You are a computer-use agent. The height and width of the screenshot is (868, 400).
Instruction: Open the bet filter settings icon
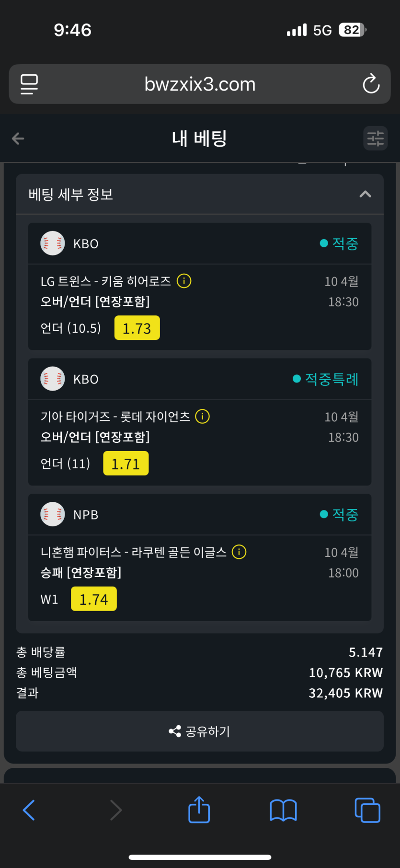pos(375,139)
